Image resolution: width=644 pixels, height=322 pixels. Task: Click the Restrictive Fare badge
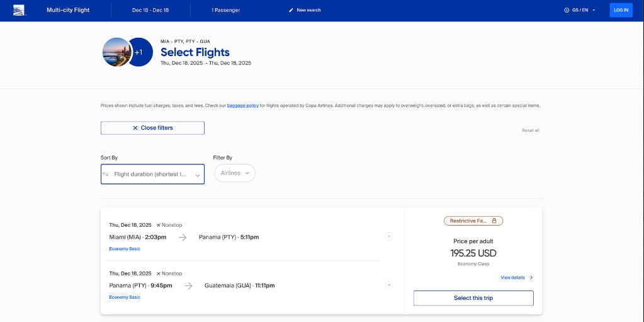point(473,221)
